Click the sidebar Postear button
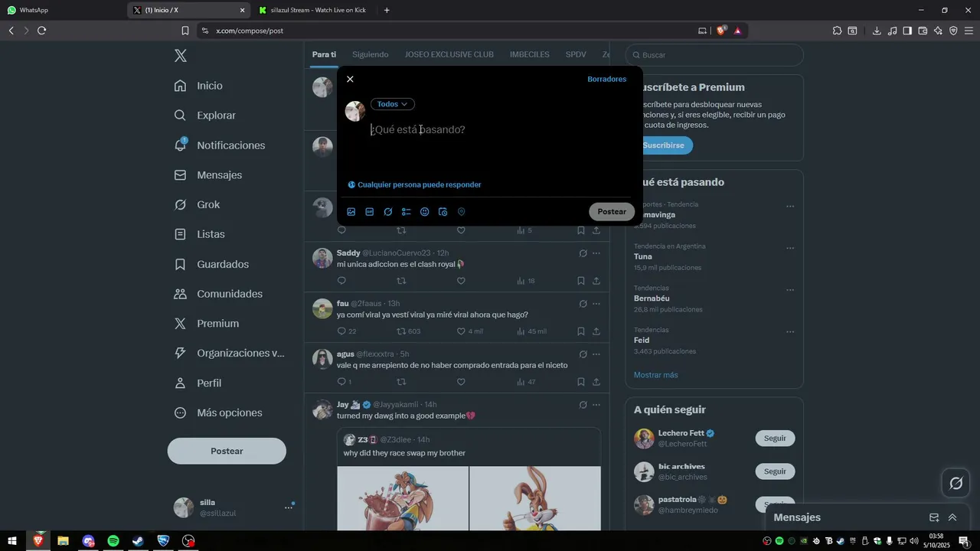This screenshot has width=980, height=551. tap(227, 451)
